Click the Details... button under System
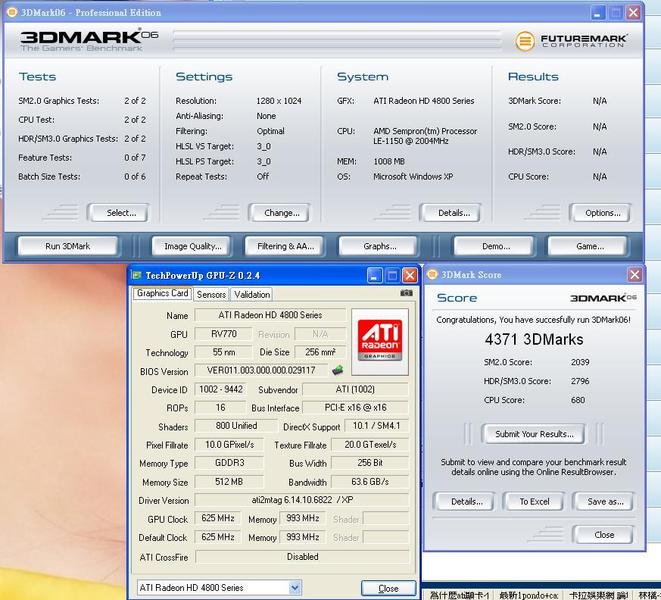661x600 pixels. pos(450,213)
